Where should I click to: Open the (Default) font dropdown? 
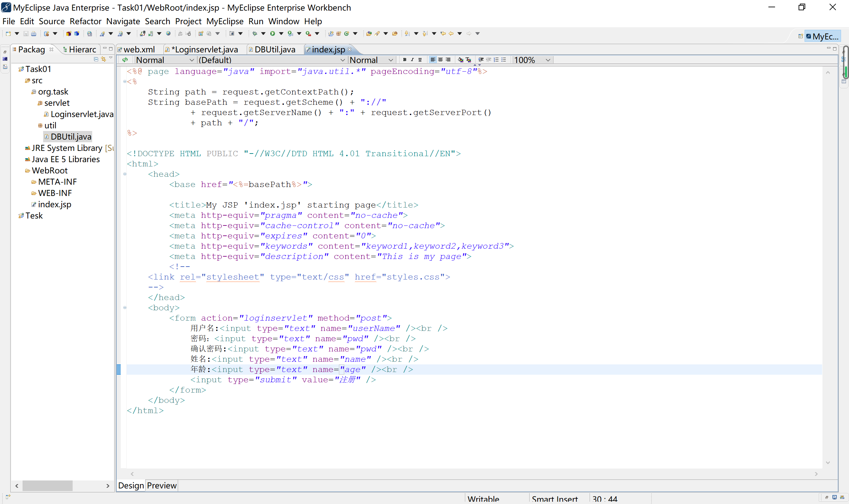[342, 60]
